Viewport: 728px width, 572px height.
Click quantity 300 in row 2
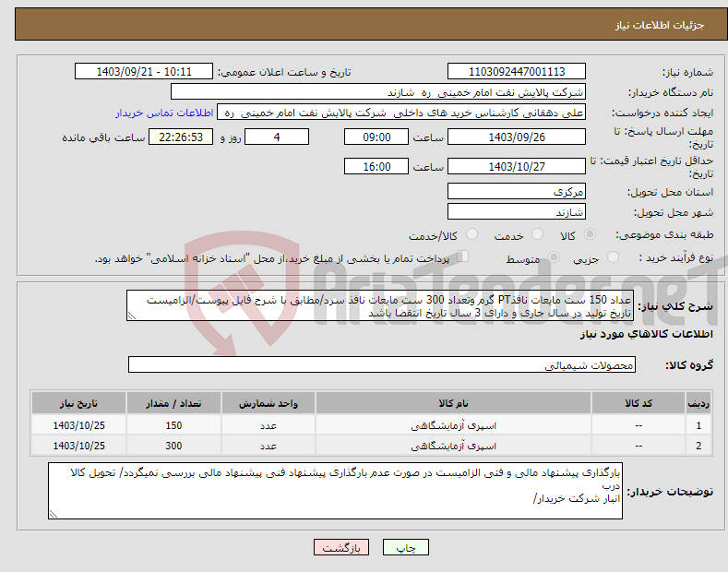(173, 446)
